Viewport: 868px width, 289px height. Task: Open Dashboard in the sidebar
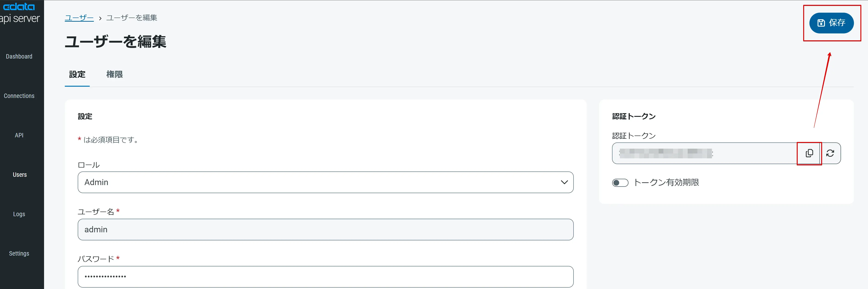point(19,57)
